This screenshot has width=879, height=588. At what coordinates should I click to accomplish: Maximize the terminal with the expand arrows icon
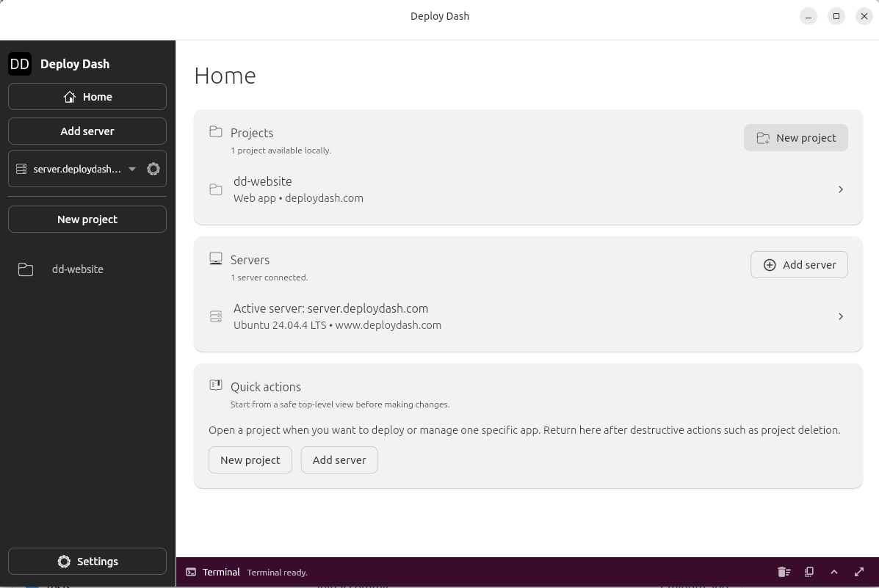coord(859,572)
